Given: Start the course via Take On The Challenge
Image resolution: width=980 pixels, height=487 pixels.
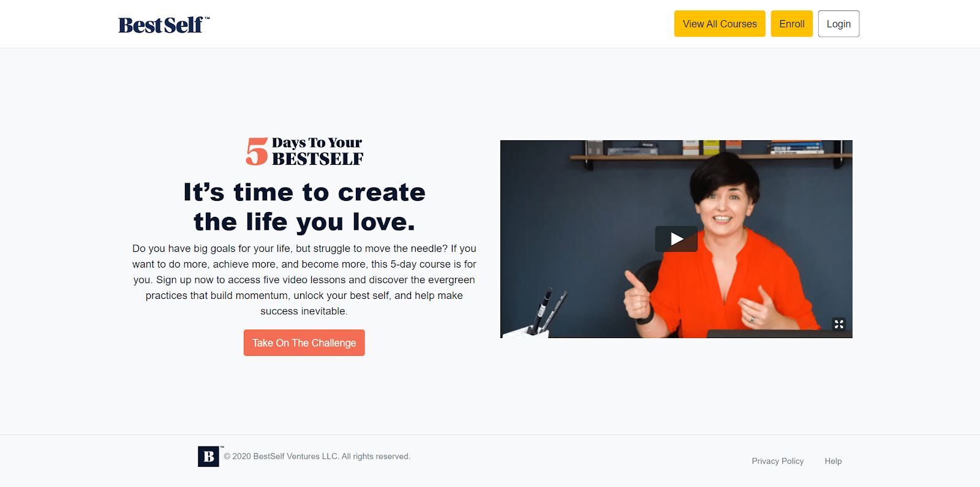Looking at the screenshot, I should (x=304, y=343).
